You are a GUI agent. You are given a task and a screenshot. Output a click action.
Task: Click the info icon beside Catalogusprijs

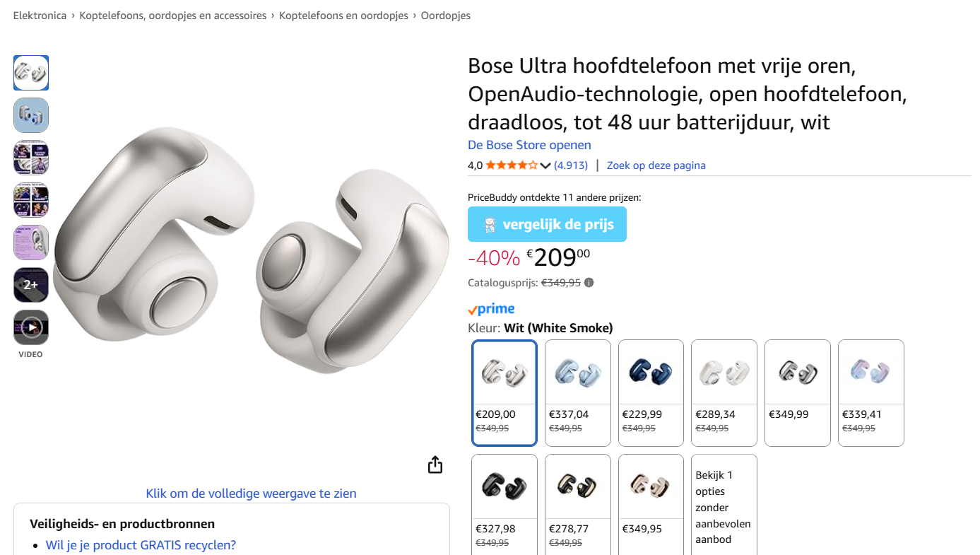tap(589, 282)
